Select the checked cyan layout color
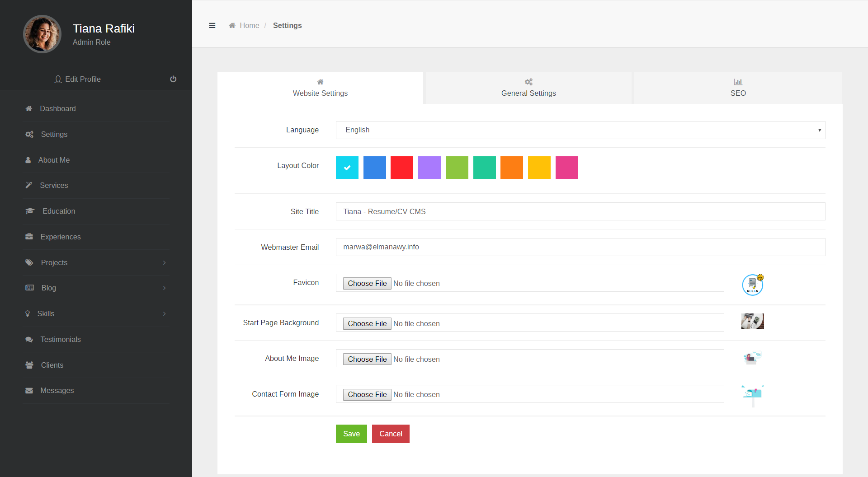Image resolution: width=868 pixels, height=477 pixels. click(347, 168)
